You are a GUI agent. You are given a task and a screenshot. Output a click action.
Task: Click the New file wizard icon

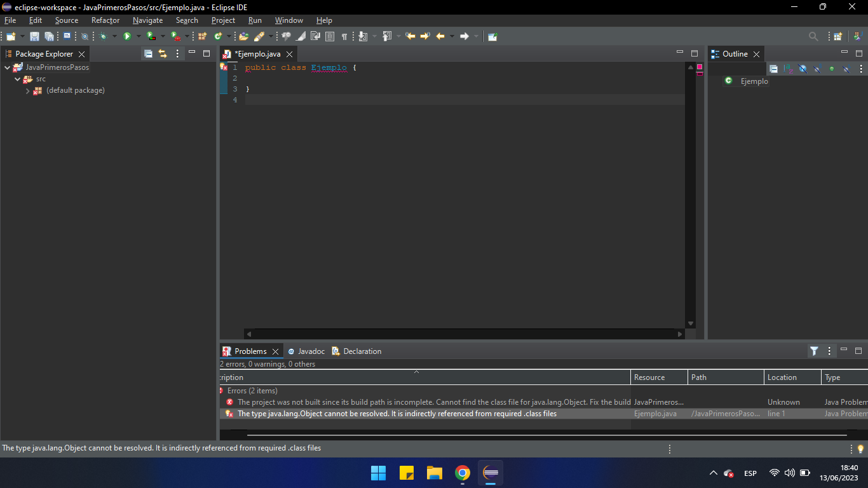tap(11, 36)
